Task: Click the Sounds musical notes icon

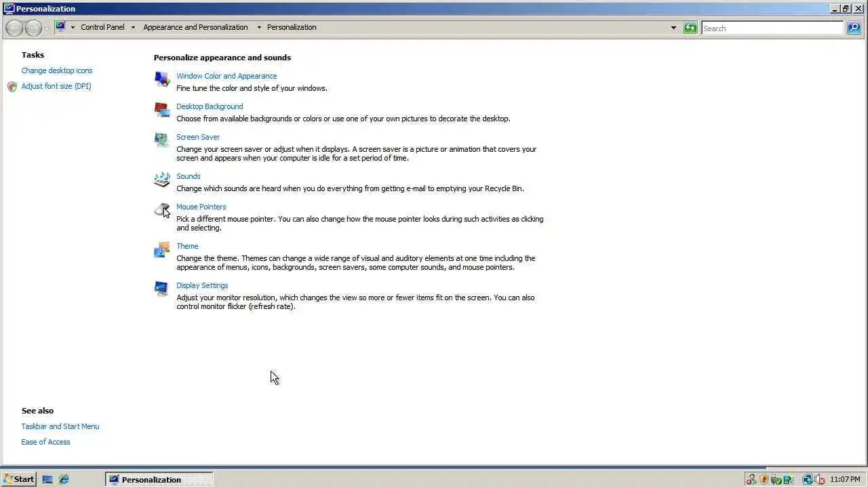Action: 162,180
